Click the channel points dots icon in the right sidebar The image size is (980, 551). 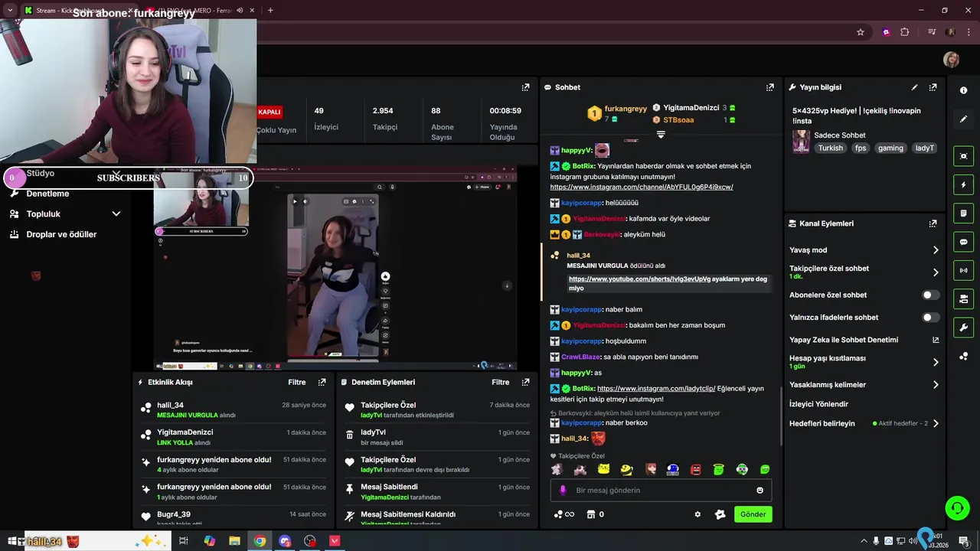(x=963, y=356)
